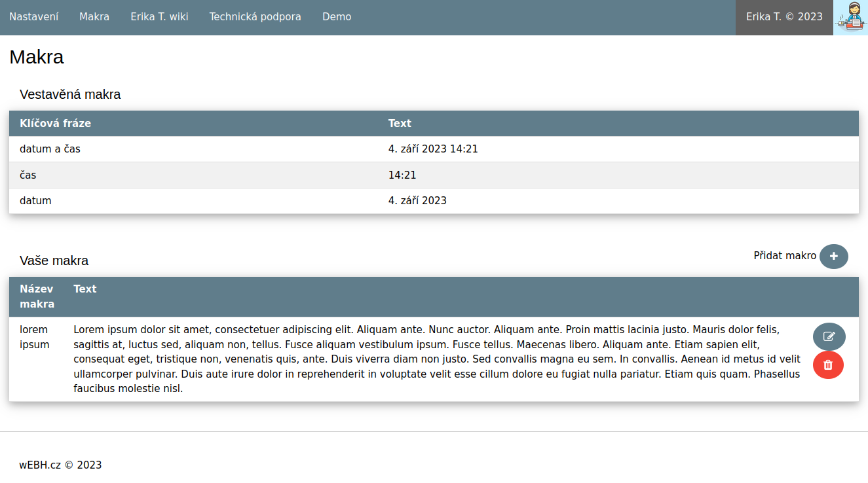Screen dimensions: 868x483
Task: Click the Název makra column header
Action: coord(37,296)
